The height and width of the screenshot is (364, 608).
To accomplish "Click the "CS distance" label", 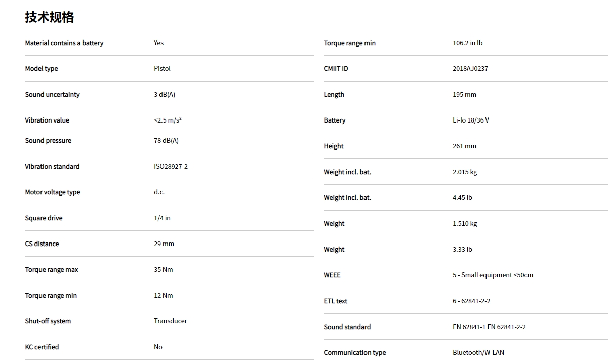I will click(42, 244).
